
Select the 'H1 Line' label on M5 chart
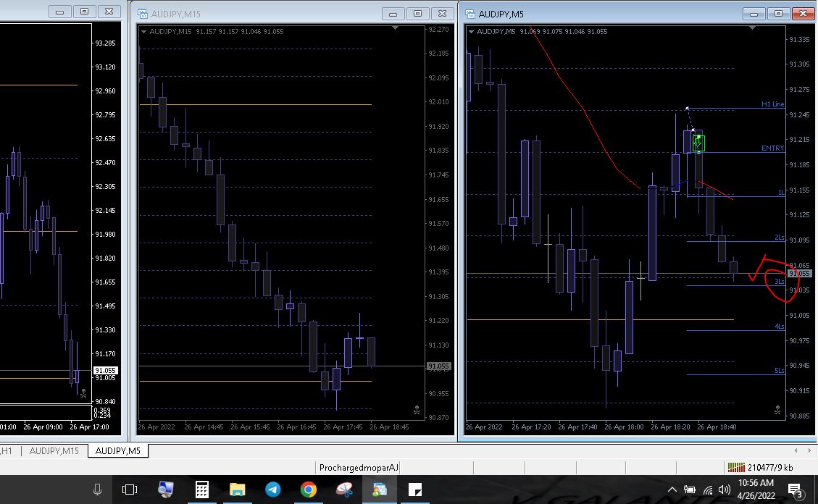[x=772, y=104]
